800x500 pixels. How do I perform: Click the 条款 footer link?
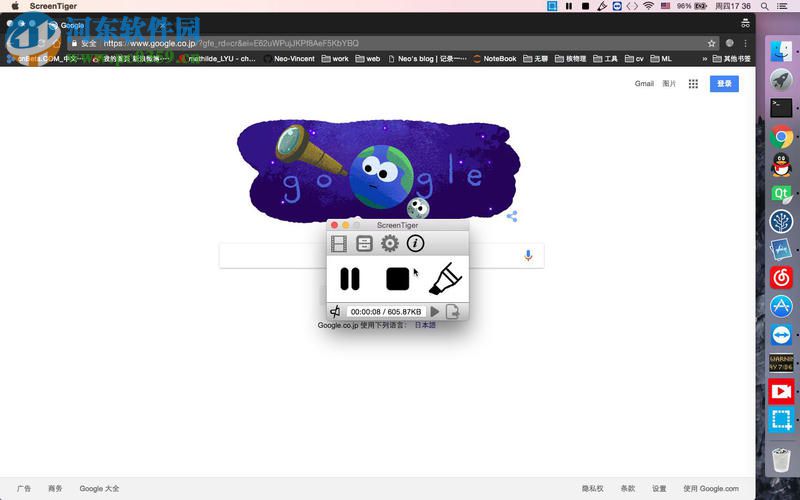click(628, 488)
